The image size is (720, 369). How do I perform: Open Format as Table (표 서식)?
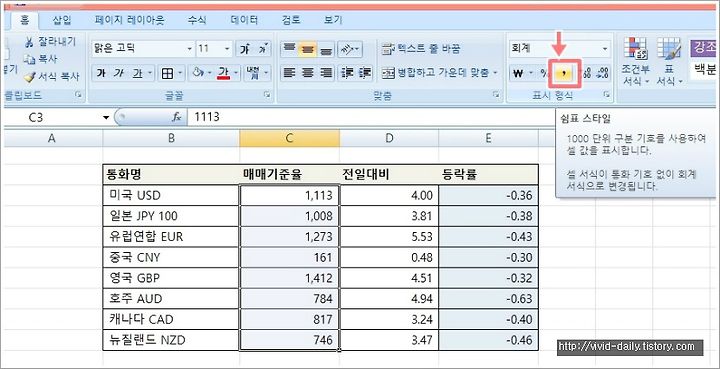(x=669, y=62)
